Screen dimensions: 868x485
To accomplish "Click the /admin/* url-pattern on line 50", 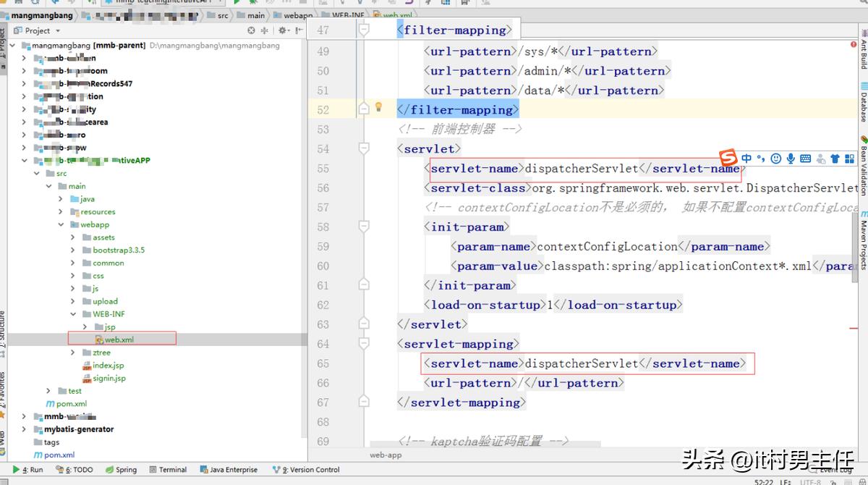I will [x=548, y=71].
